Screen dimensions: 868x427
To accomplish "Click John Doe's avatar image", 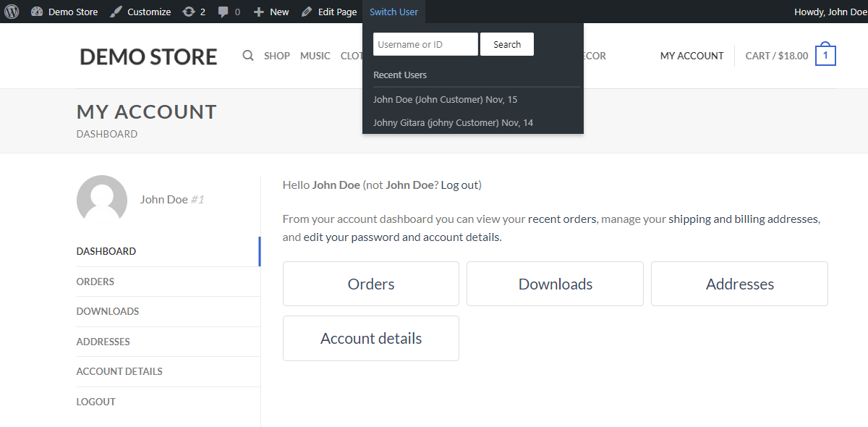I will click(102, 200).
